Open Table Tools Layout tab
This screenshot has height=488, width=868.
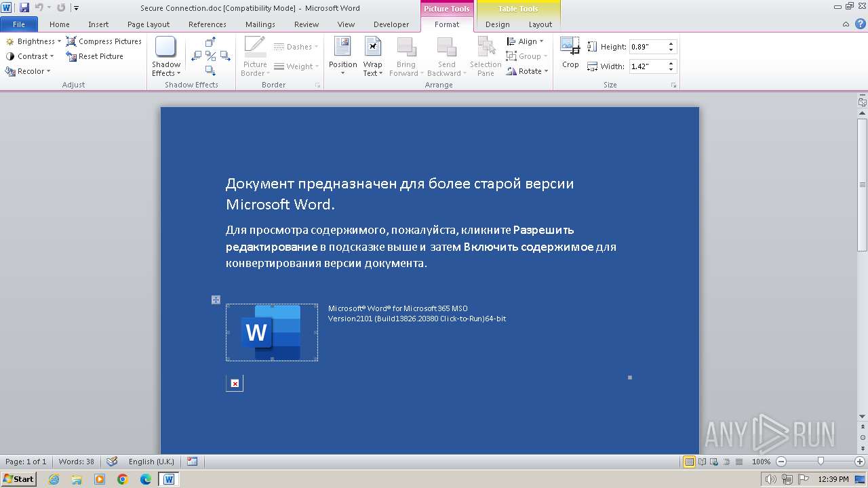[540, 24]
